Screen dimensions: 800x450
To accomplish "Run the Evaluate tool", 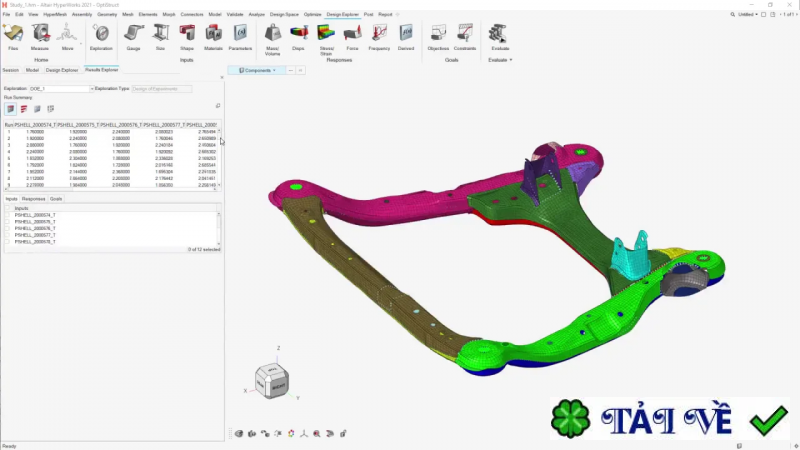I will coord(500,37).
